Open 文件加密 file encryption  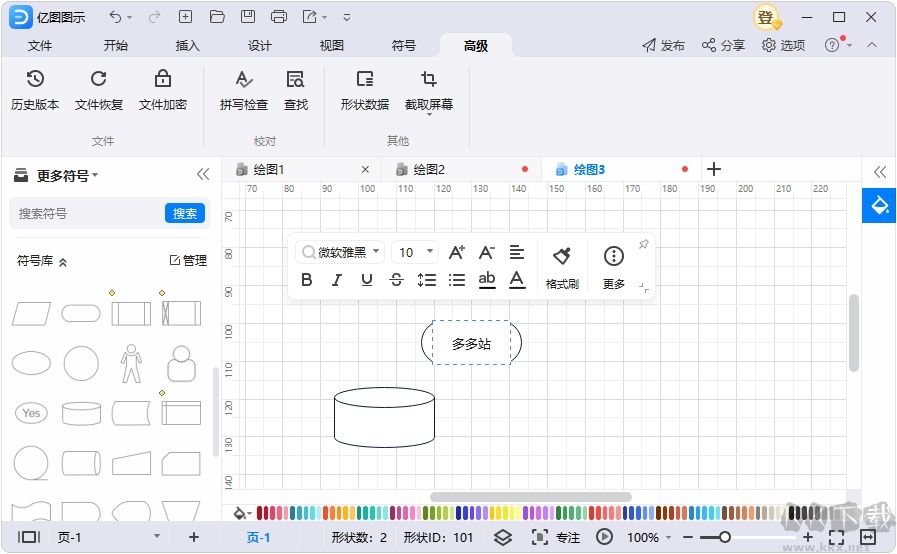coord(163,90)
